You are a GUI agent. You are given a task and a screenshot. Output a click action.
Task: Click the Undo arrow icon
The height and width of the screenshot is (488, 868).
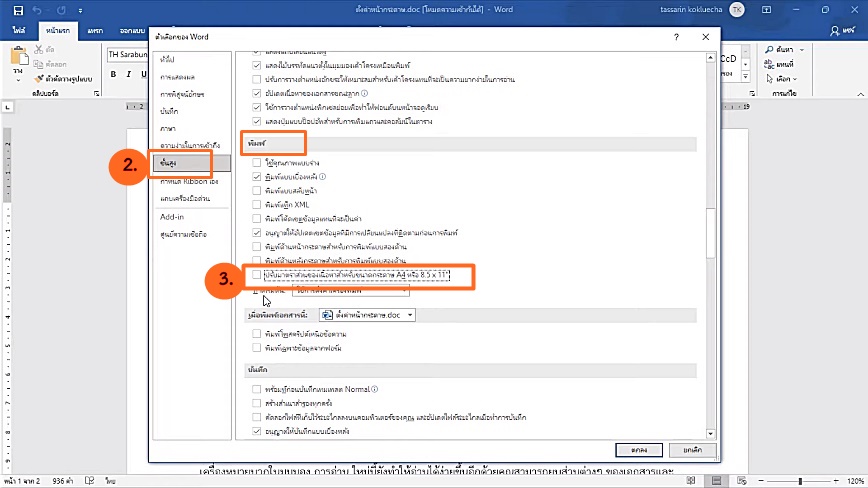37,10
